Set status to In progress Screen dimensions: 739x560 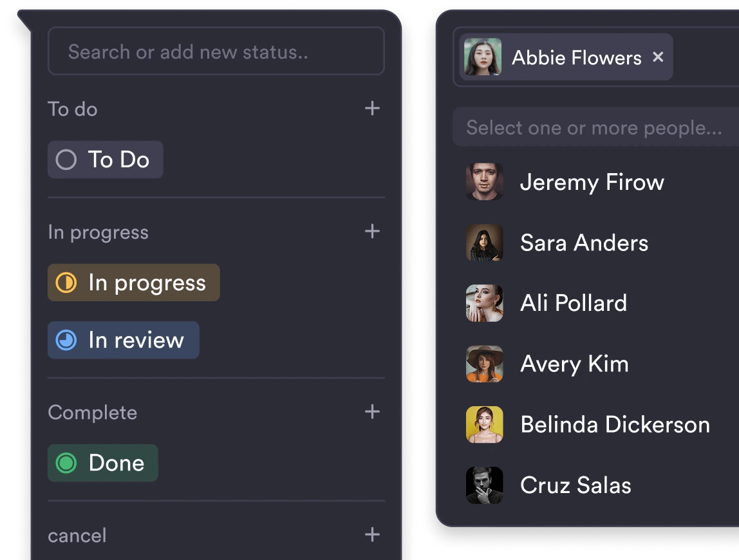pos(147,283)
